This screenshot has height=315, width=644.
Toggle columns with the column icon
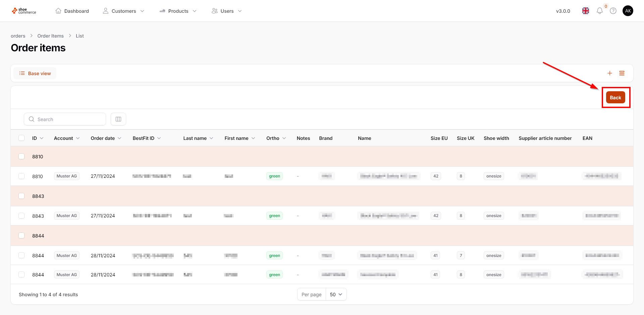point(118,119)
